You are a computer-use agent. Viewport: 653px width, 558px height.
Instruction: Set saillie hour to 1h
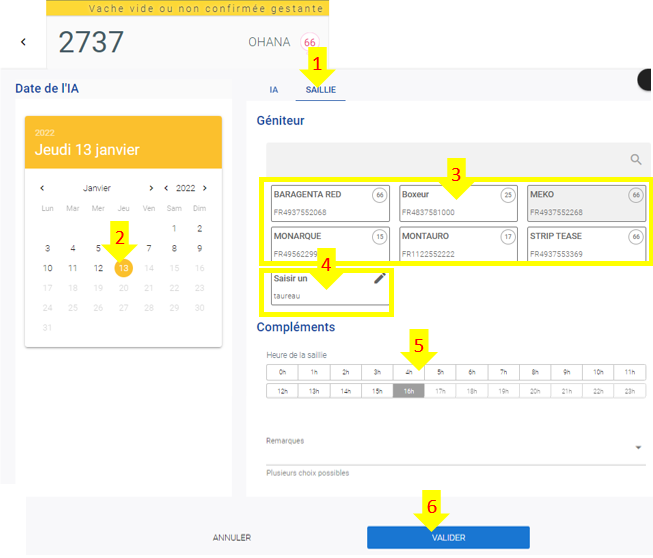click(314, 372)
